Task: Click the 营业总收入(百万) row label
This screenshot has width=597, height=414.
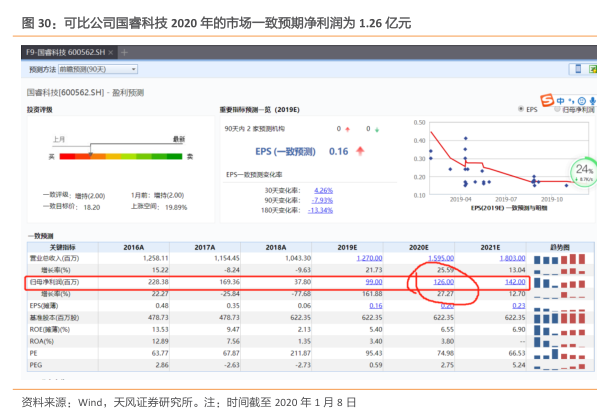Action: 54,258
